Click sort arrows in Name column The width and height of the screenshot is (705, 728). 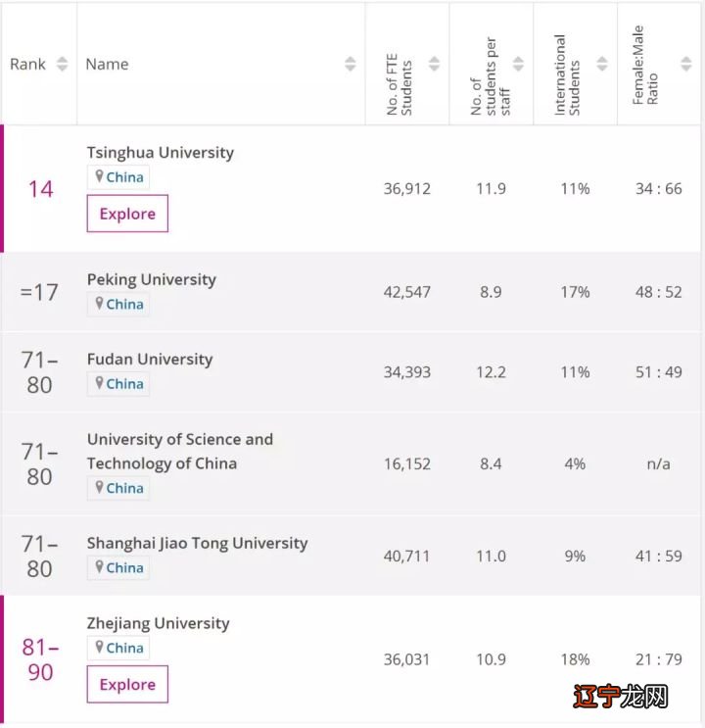(351, 65)
